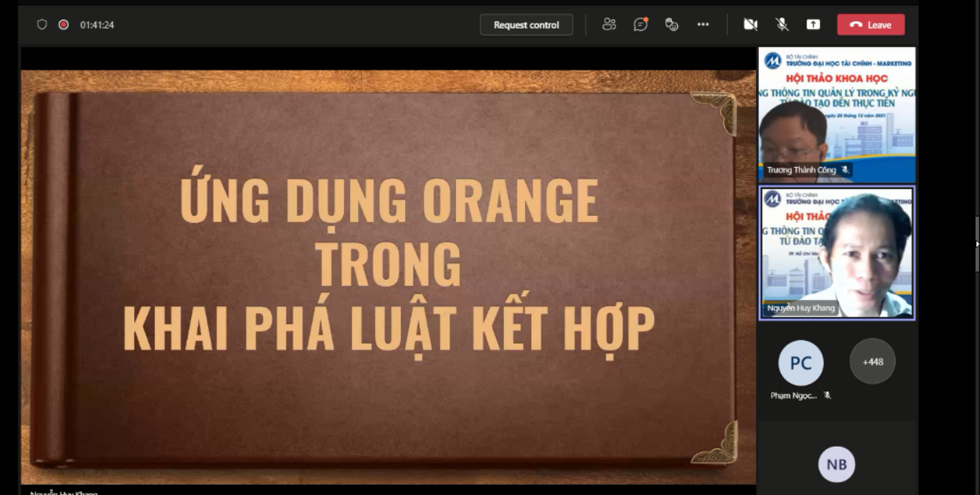Click muted mic icon beside Trương Thành Công
This screenshot has width=980, height=495.
pyautogui.click(x=845, y=170)
